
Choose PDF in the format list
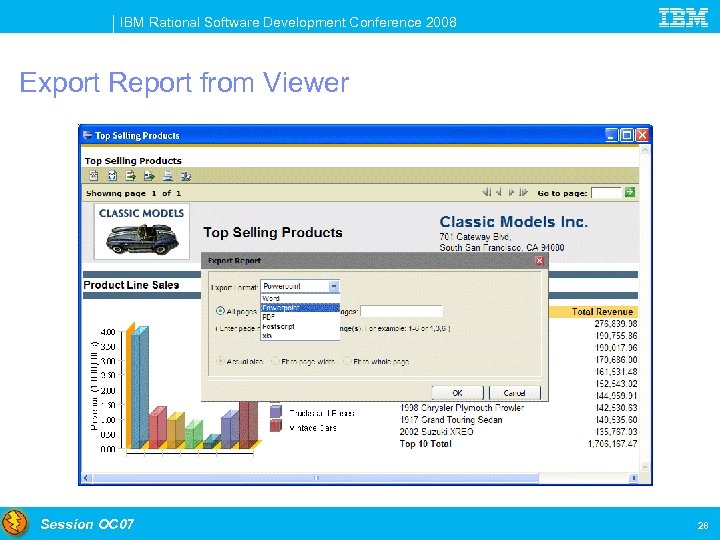click(300, 317)
